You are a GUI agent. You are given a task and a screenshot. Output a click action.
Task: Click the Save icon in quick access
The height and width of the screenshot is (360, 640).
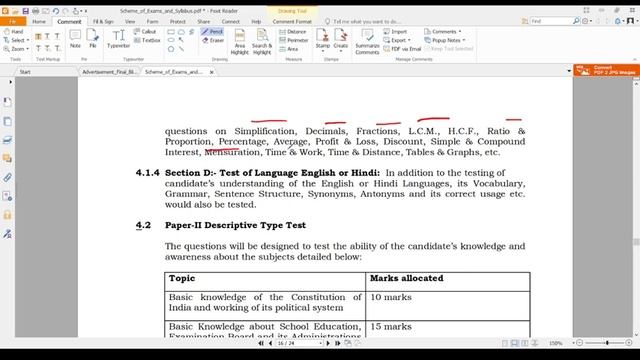(25, 11)
